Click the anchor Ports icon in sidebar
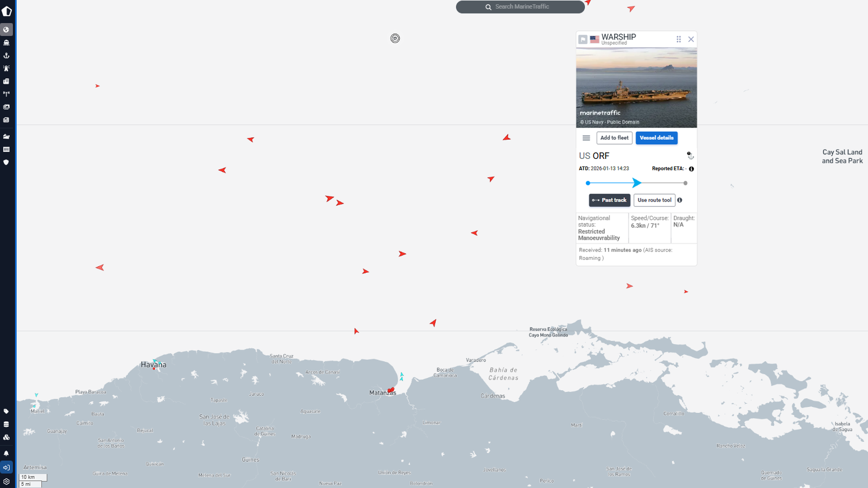 [x=7, y=55]
